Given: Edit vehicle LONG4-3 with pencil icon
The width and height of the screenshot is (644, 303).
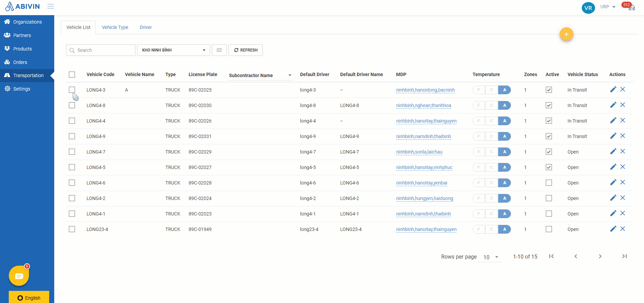Looking at the screenshot, I should pyautogui.click(x=613, y=89).
